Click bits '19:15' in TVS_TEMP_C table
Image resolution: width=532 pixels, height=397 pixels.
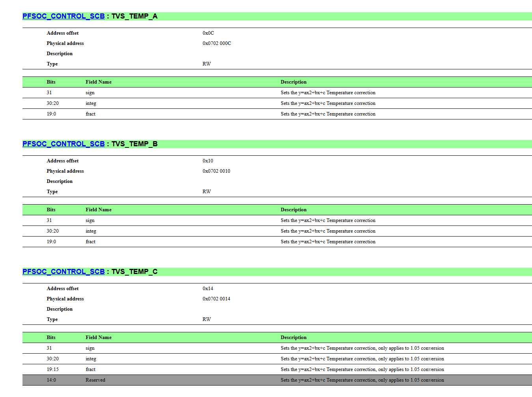[x=52, y=369]
